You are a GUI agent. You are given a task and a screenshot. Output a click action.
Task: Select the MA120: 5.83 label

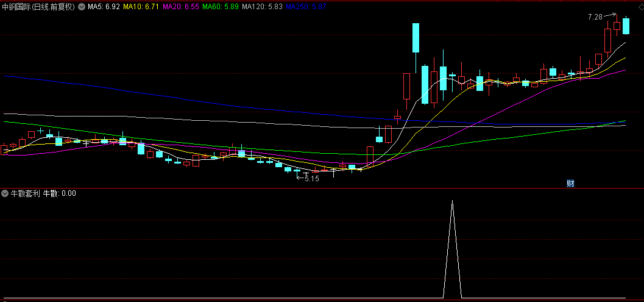click(263, 7)
